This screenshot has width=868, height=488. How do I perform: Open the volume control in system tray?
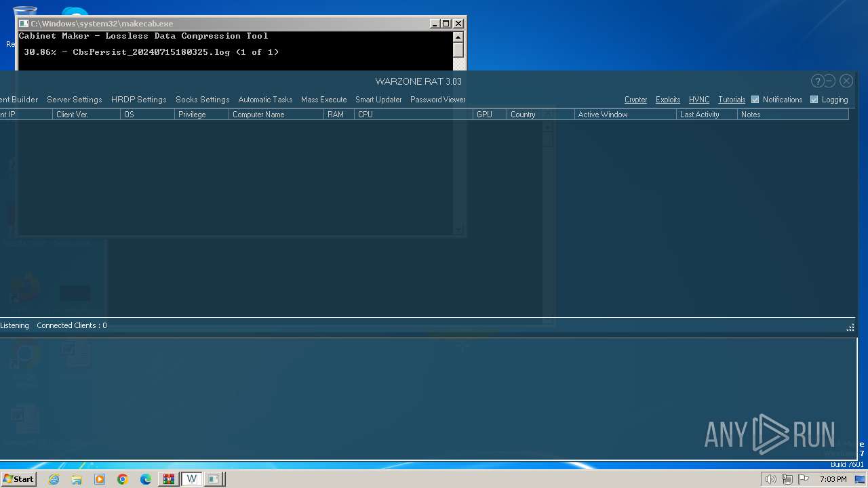770,479
